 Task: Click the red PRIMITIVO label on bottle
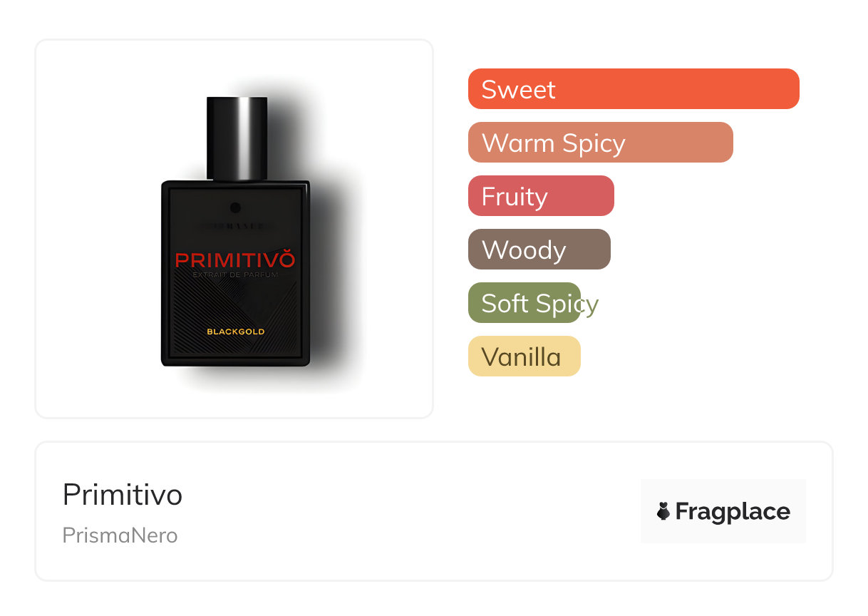[235, 258]
